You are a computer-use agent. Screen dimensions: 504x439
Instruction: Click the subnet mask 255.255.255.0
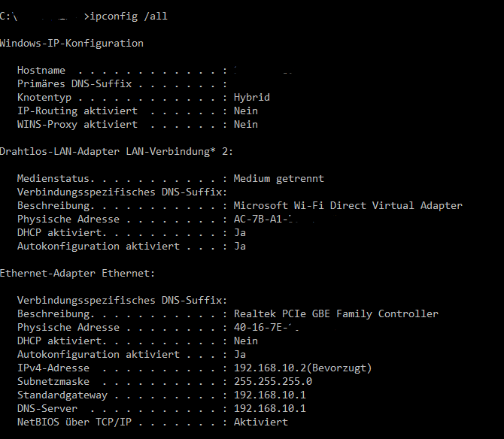coord(273,382)
